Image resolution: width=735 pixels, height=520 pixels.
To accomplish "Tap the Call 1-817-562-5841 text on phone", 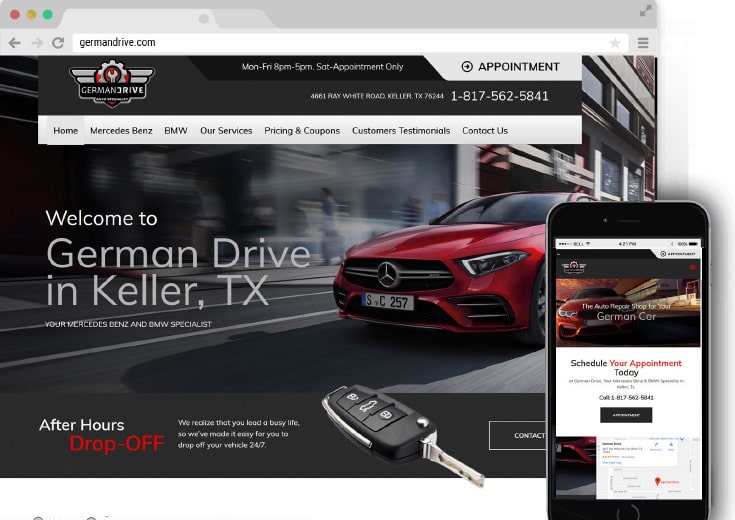I will 626,398.
